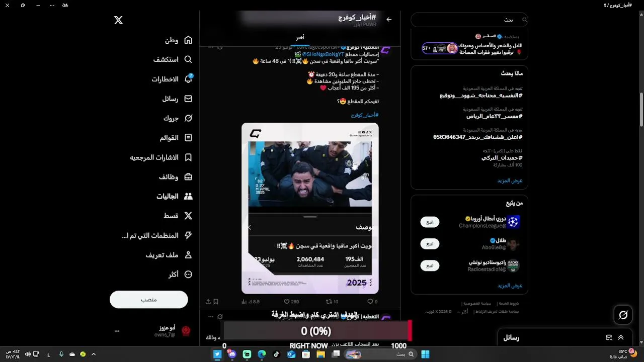The width and height of the screenshot is (644, 362).
Task: Open TikTok from the taskbar
Action: click(276, 354)
